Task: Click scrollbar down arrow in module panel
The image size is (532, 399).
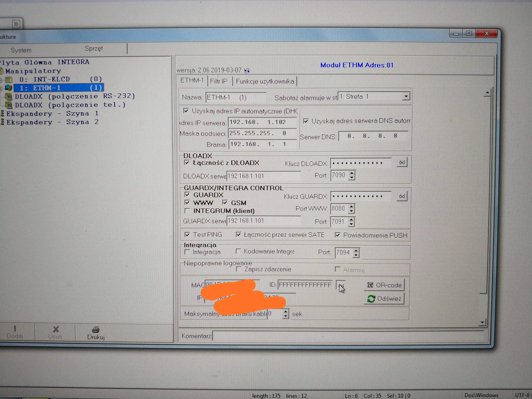Action: pyautogui.click(x=482, y=322)
